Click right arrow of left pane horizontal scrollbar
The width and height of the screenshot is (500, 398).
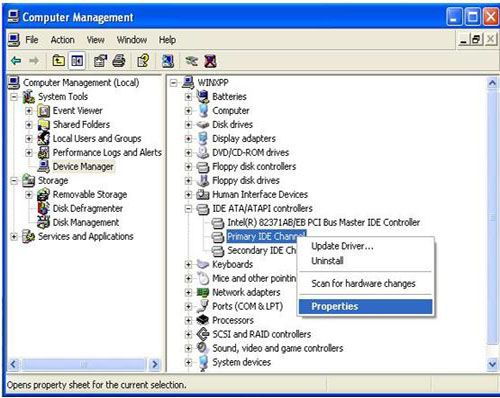point(155,364)
